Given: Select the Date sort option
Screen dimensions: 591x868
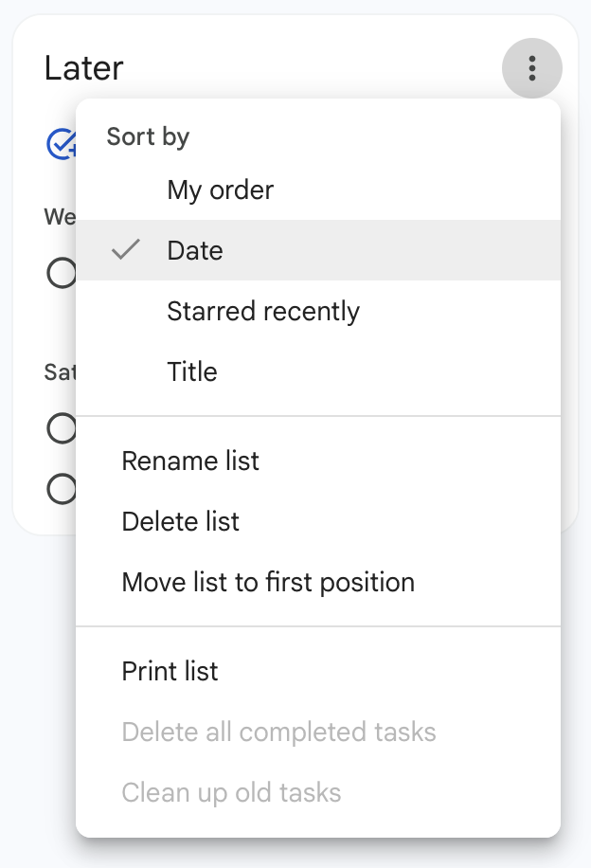Looking at the screenshot, I should tap(195, 250).
